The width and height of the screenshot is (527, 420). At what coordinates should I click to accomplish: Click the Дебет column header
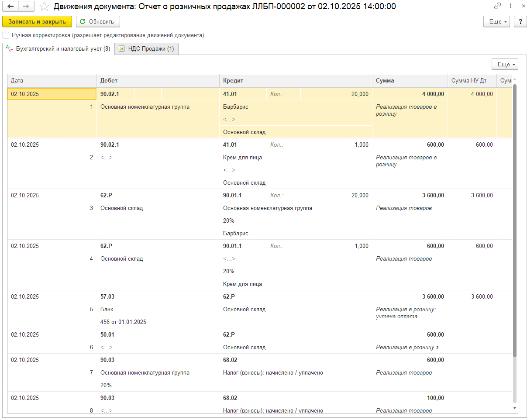[157, 81]
